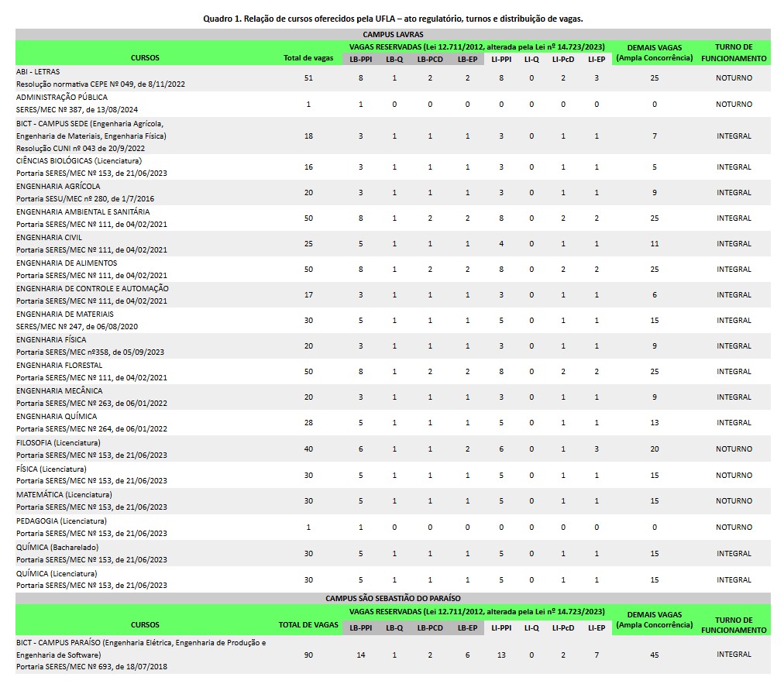Select total vagas '16' for Ciências Biológicas
Screen dimensions: 784x684
[308, 167]
